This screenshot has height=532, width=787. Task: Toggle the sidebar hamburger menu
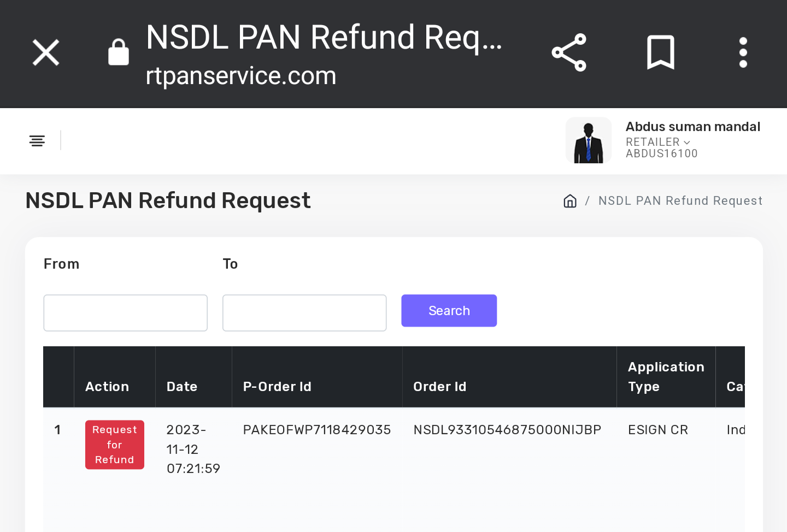click(37, 141)
